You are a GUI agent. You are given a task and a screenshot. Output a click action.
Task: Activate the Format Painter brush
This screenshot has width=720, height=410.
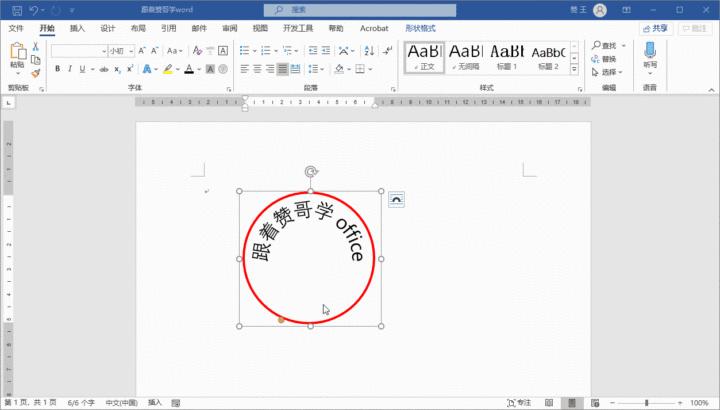click(x=35, y=73)
